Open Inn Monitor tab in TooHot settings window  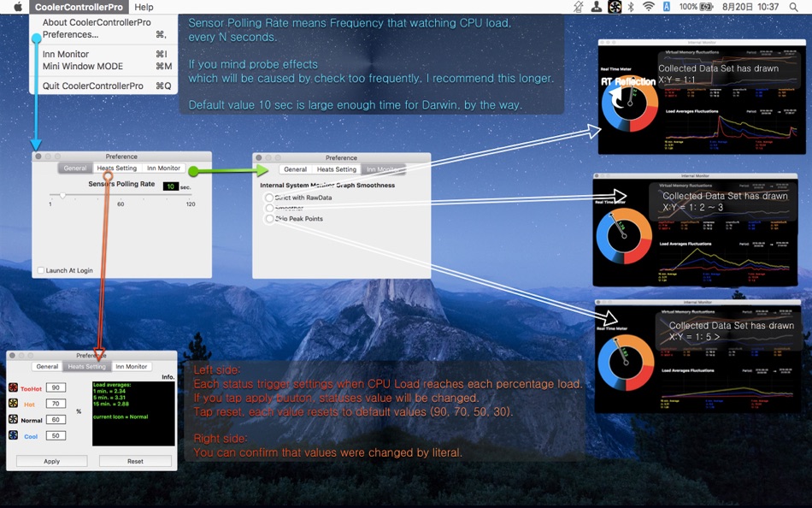click(x=131, y=367)
